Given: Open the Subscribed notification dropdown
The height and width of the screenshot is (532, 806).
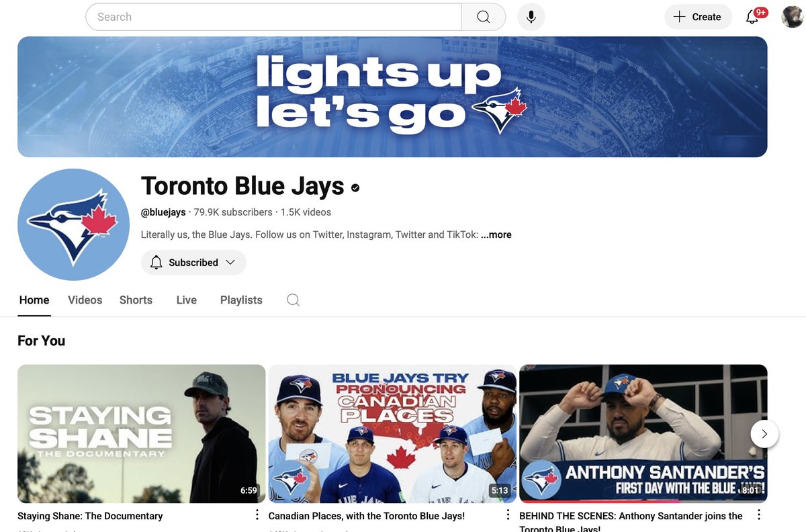Looking at the screenshot, I should pyautogui.click(x=193, y=263).
